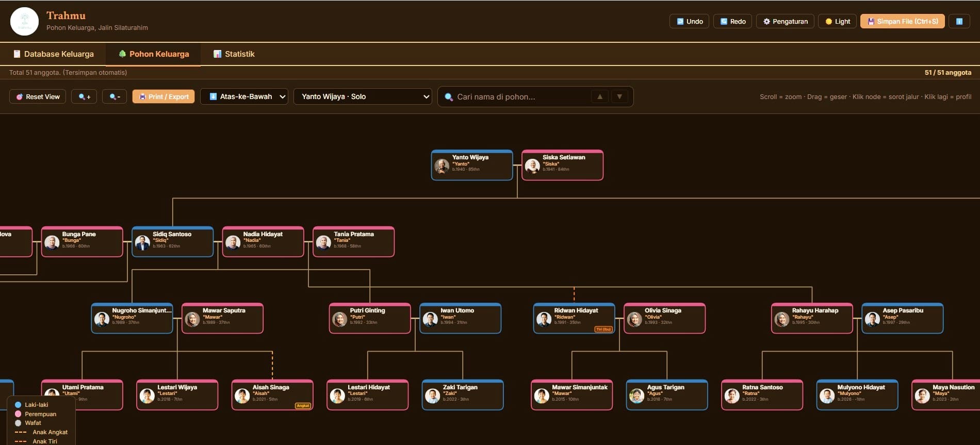Image resolution: width=980 pixels, height=445 pixels.
Task: Save file with Simpan File button
Action: [903, 21]
